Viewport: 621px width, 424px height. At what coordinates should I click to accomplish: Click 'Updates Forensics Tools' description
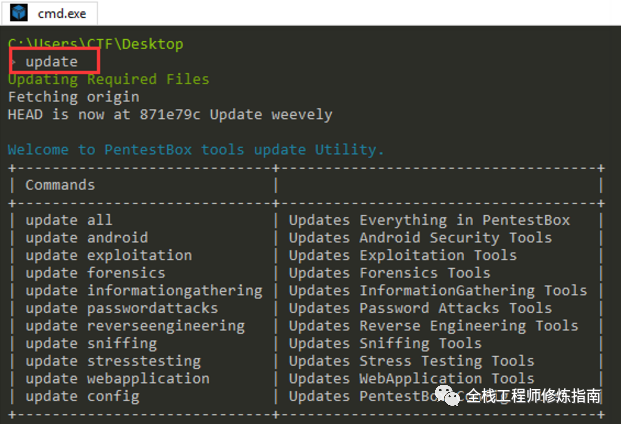tap(389, 273)
